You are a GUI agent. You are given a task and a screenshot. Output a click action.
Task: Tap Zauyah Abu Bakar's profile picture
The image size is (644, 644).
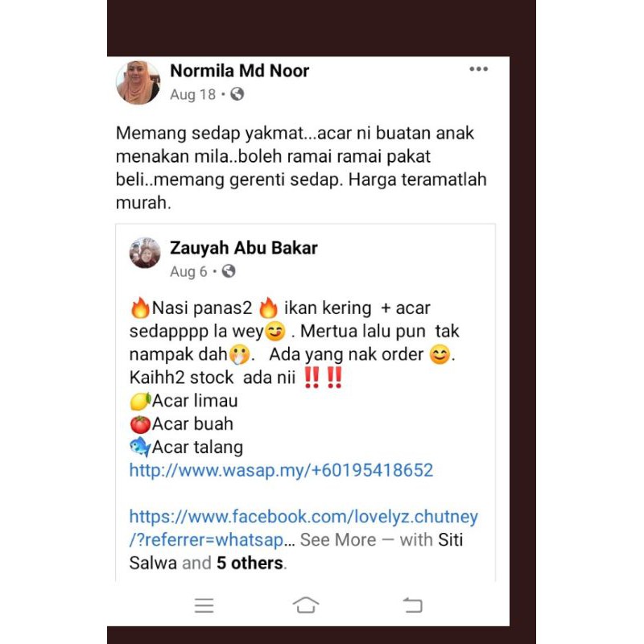click(x=145, y=253)
